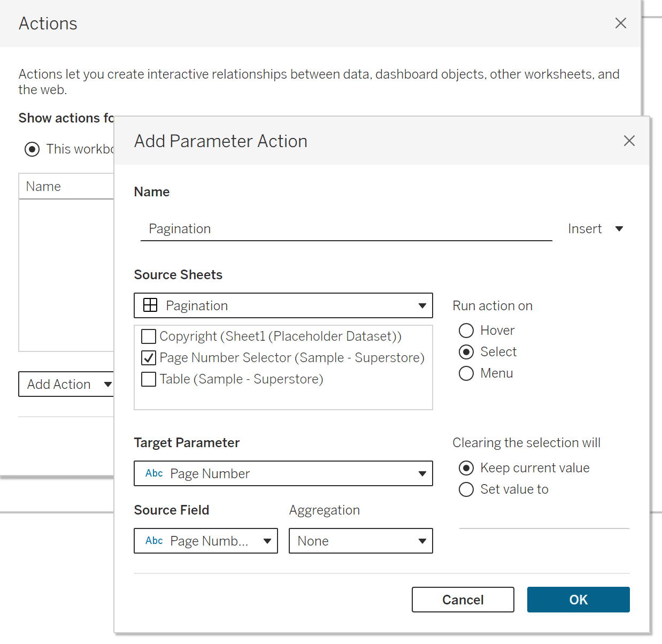This screenshot has height=644, width=662.
Task: Select This workbook radio in Actions window
Action: pyautogui.click(x=32, y=149)
